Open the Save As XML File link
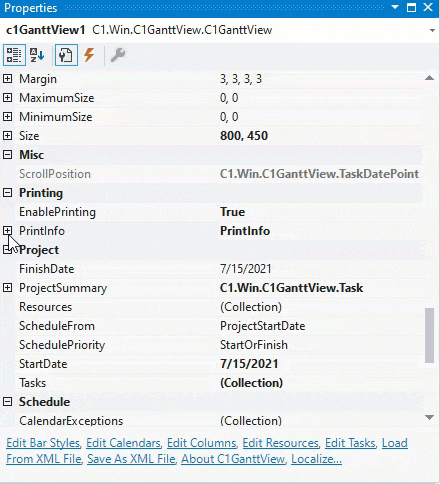 [x=131, y=459]
